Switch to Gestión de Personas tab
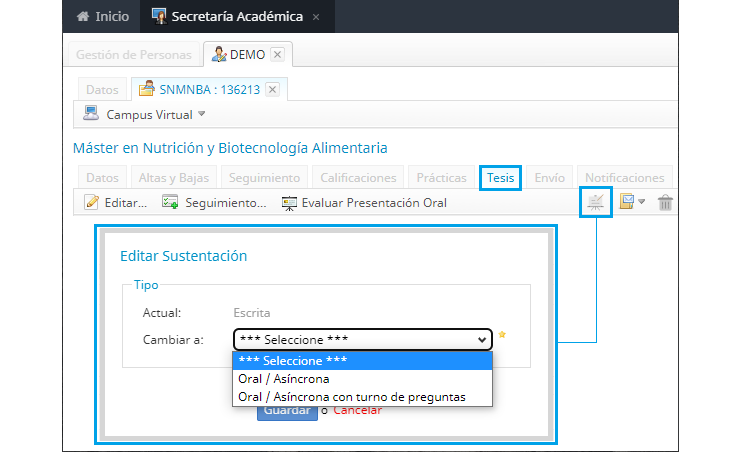Image resolution: width=743 pixels, height=452 pixels. [134, 54]
